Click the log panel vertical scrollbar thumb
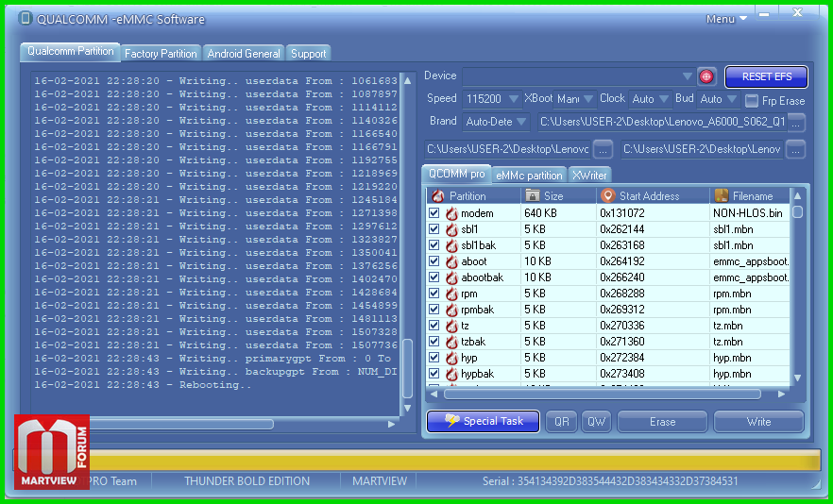 (x=407, y=369)
